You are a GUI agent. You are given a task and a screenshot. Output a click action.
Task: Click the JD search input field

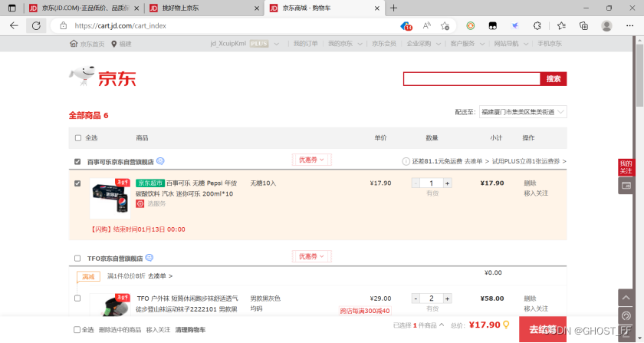tap(472, 79)
